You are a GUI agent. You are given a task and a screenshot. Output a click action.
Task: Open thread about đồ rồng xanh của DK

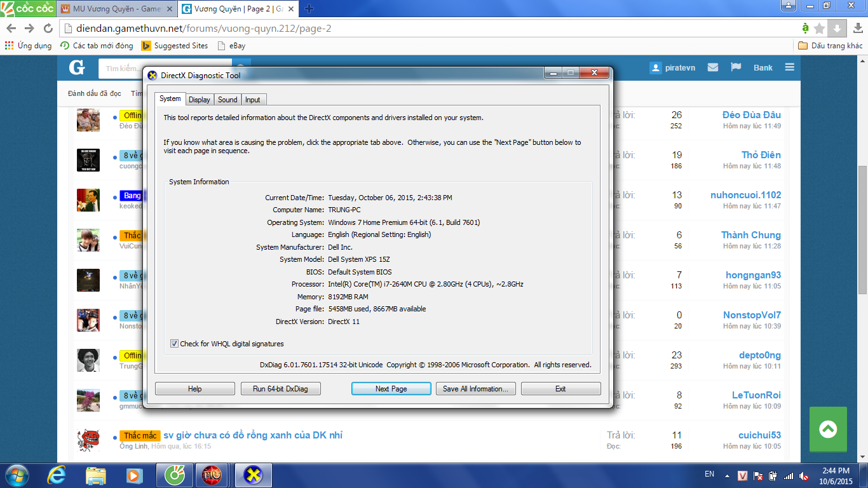[253, 435]
